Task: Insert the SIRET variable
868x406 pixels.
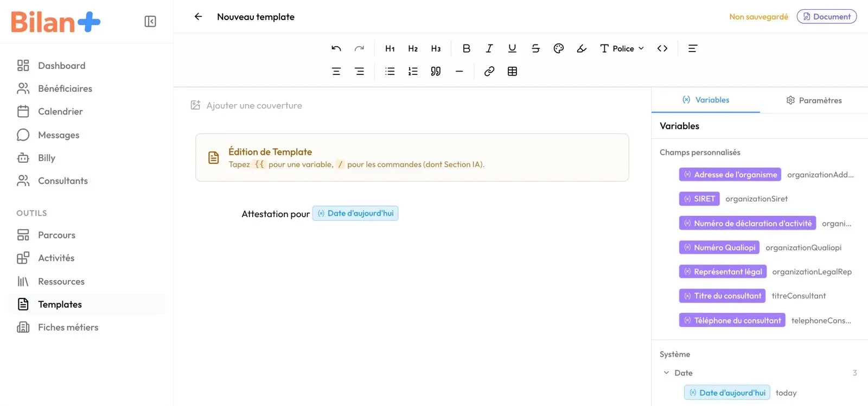Action: tap(699, 199)
